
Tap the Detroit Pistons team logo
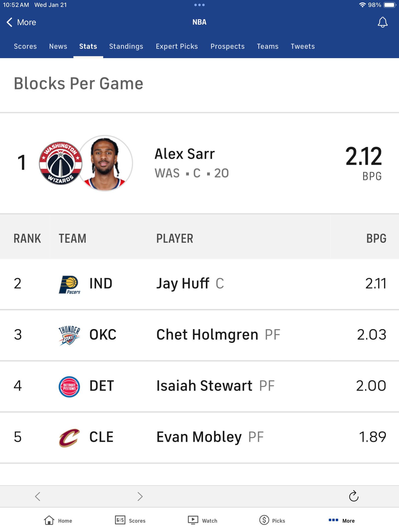tap(69, 386)
